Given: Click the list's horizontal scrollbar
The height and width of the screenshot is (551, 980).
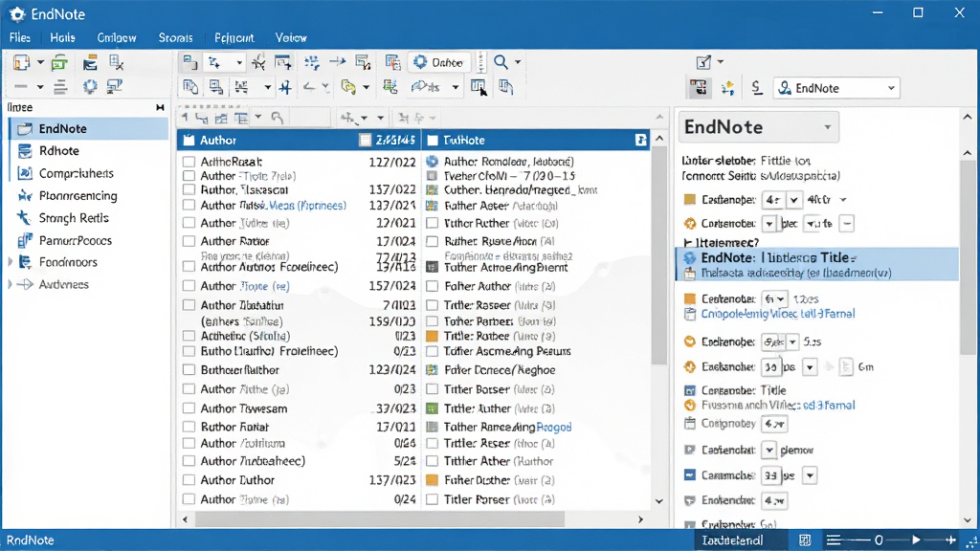Looking at the screenshot, I should (380, 519).
